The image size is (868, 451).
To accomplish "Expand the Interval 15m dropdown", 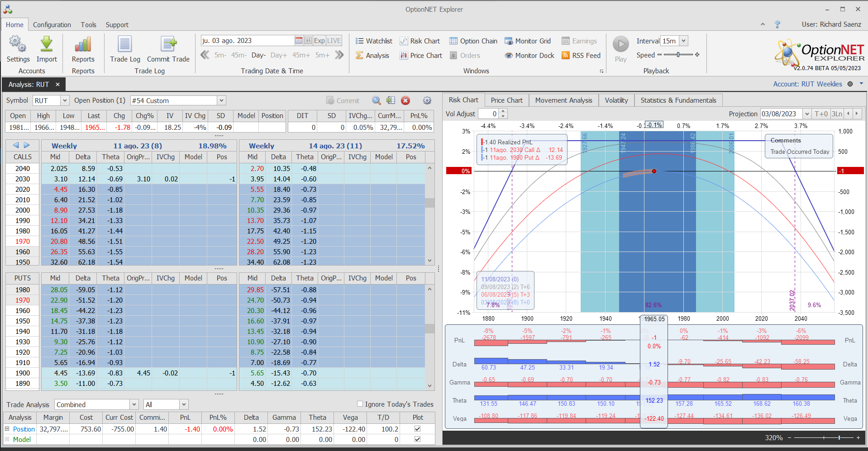I will point(684,41).
